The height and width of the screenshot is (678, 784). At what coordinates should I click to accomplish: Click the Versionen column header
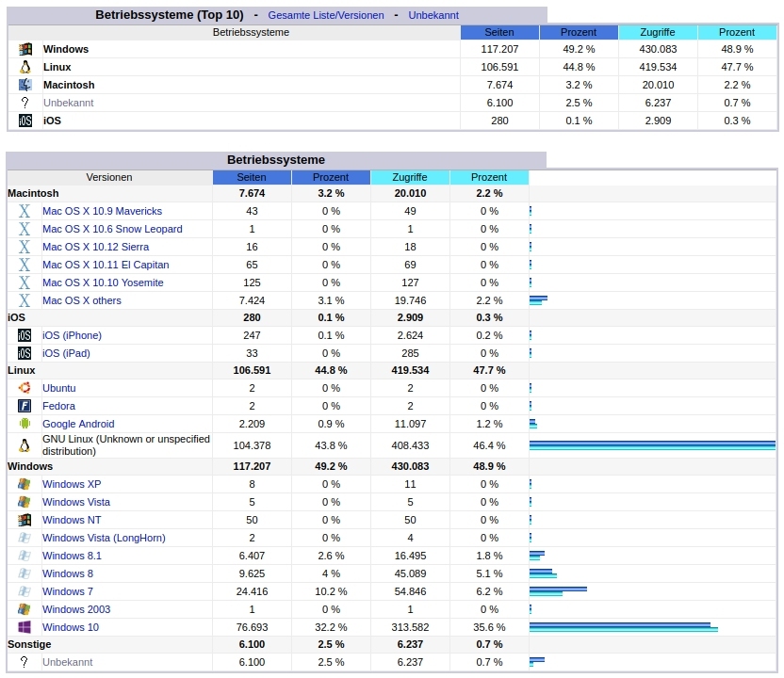[x=109, y=177]
